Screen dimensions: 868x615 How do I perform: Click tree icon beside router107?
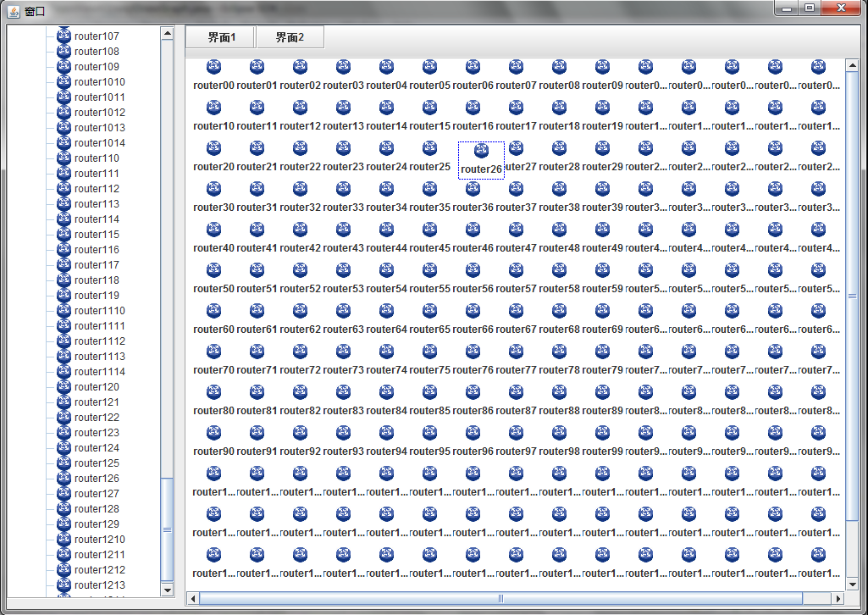click(64, 36)
